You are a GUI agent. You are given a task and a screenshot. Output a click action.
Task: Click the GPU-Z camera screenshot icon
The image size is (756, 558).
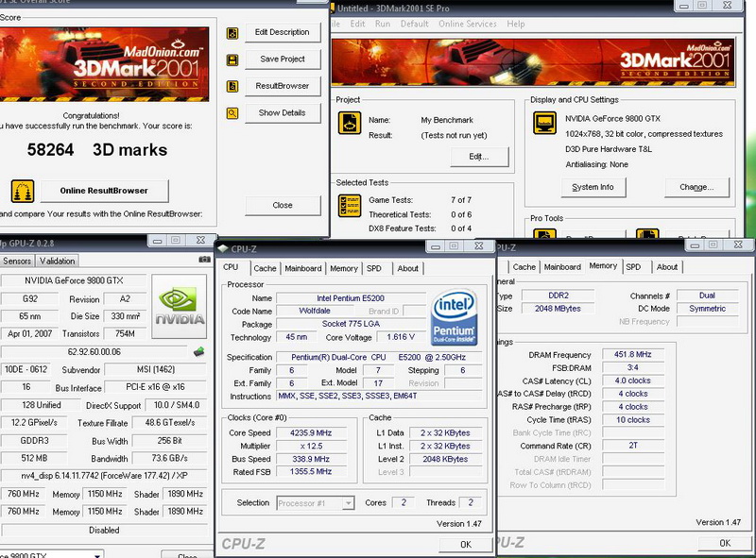[x=204, y=260]
